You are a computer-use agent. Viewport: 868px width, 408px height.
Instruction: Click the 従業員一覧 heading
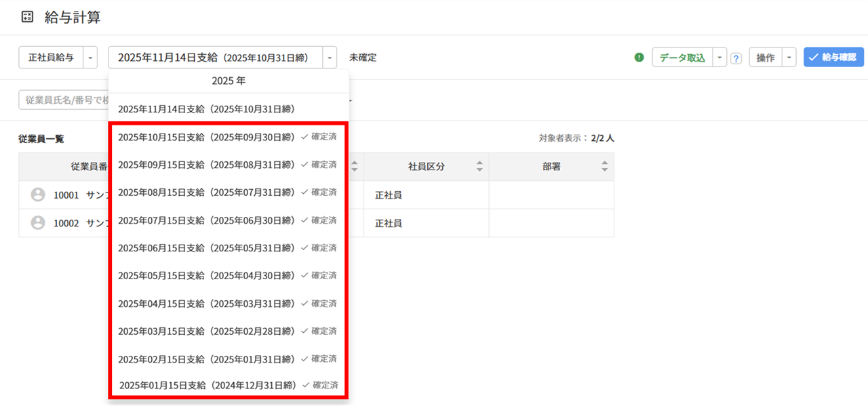click(x=41, y=139)
